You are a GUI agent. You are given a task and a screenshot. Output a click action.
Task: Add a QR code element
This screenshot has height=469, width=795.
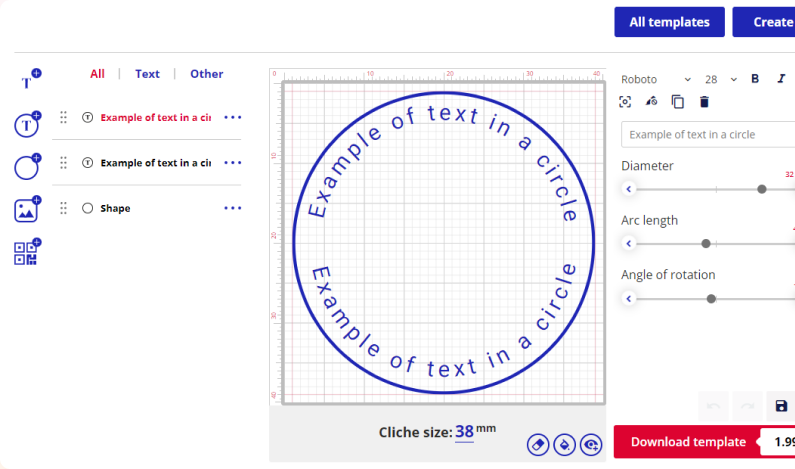point(27,252)
